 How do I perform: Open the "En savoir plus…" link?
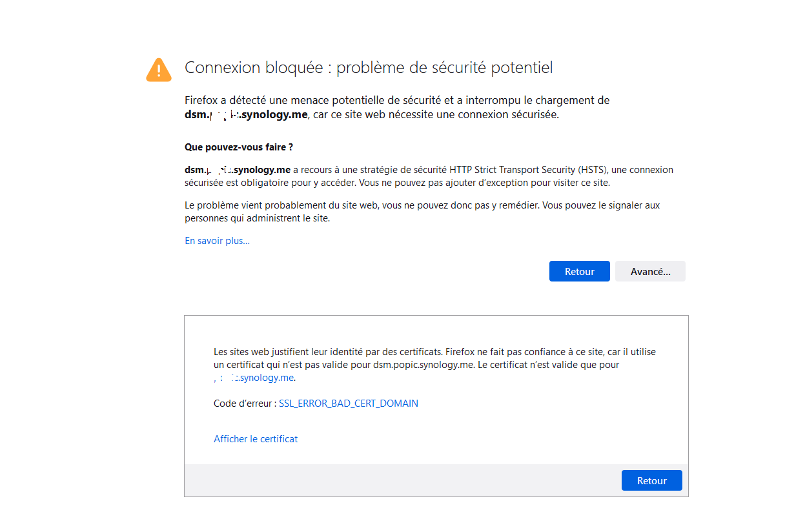217,241
